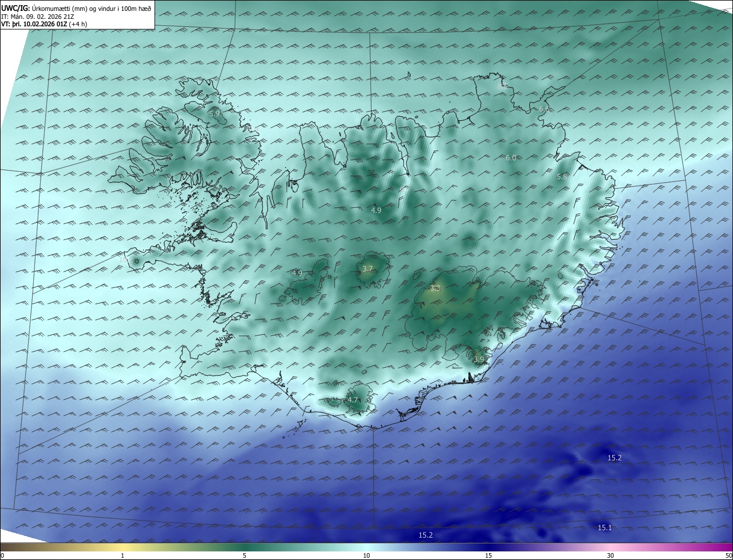Click the color scale tick label "0"

(2, 555)
